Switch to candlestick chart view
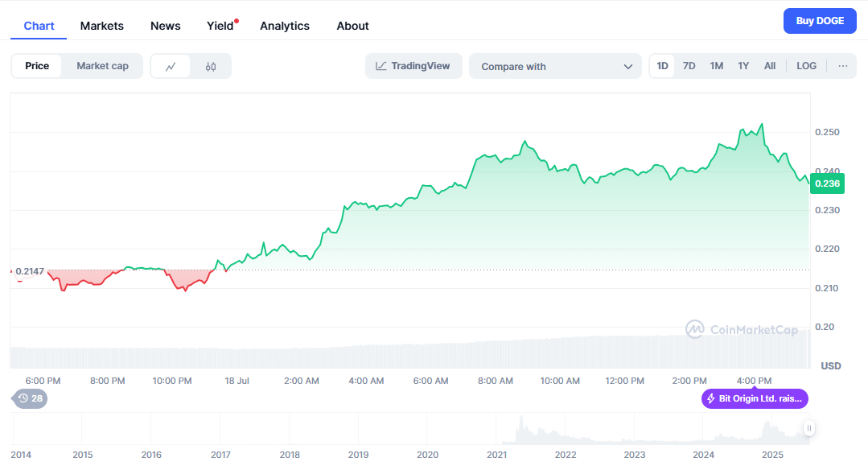Image resolution: width=868 pixels, height=474 pixels. [211, 67]
